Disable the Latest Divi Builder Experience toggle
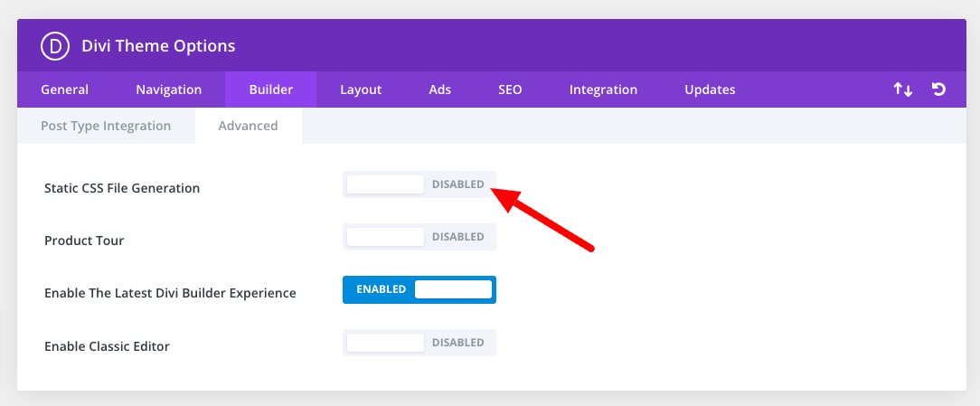The image size is (980, 406). click(419, 289)
